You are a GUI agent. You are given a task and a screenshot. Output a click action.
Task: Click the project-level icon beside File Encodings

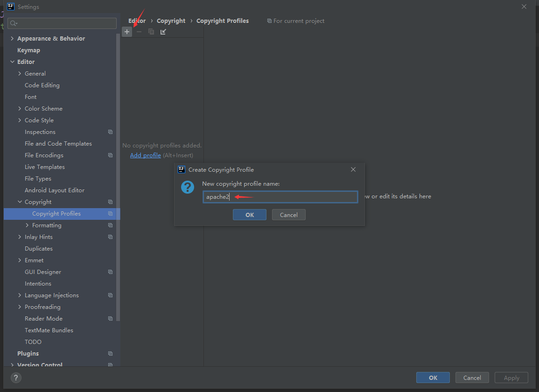[x=110, y=155]
